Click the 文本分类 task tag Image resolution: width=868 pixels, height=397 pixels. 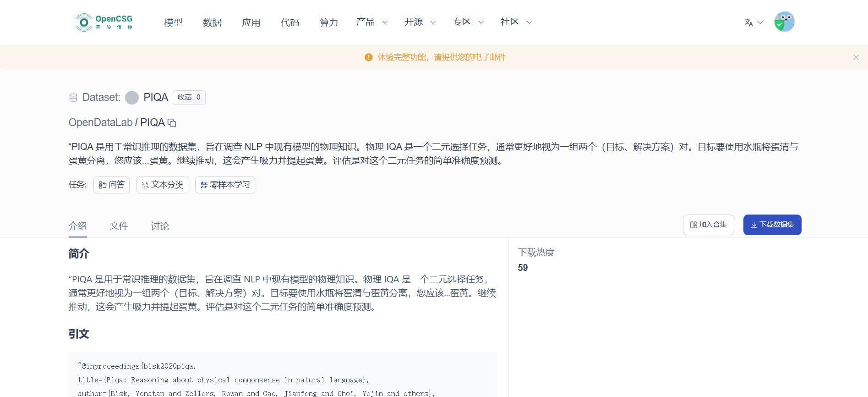point(162,185)
